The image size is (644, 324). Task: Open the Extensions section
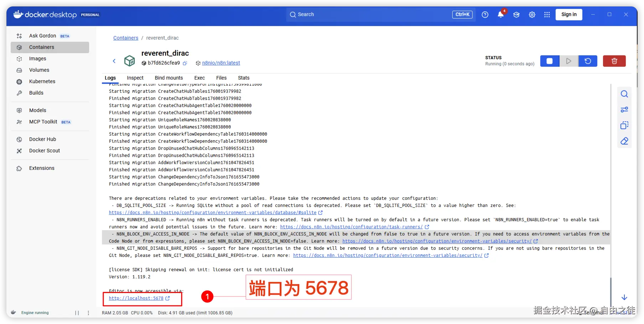pos(50,168)
